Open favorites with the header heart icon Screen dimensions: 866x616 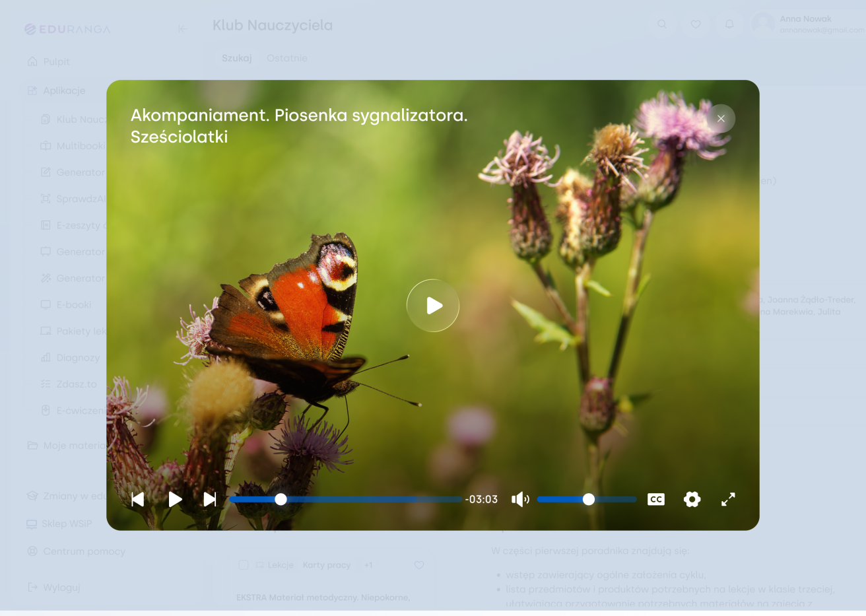696,24
